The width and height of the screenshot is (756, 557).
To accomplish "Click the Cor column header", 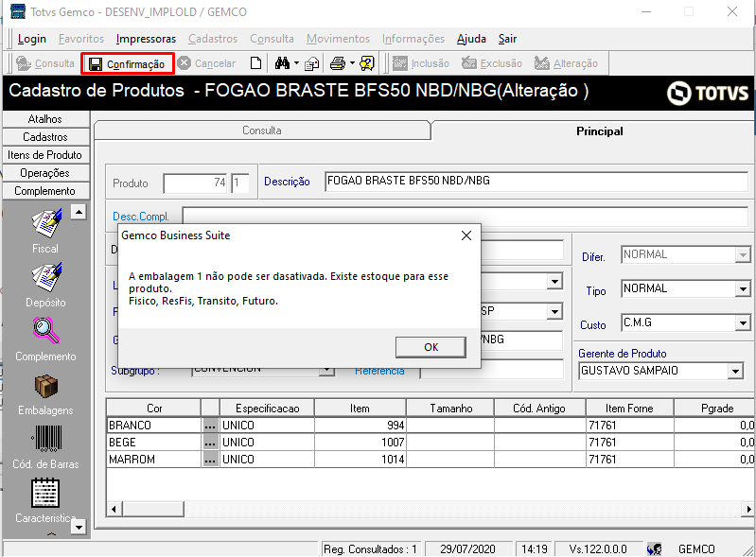I will [154, 409].
